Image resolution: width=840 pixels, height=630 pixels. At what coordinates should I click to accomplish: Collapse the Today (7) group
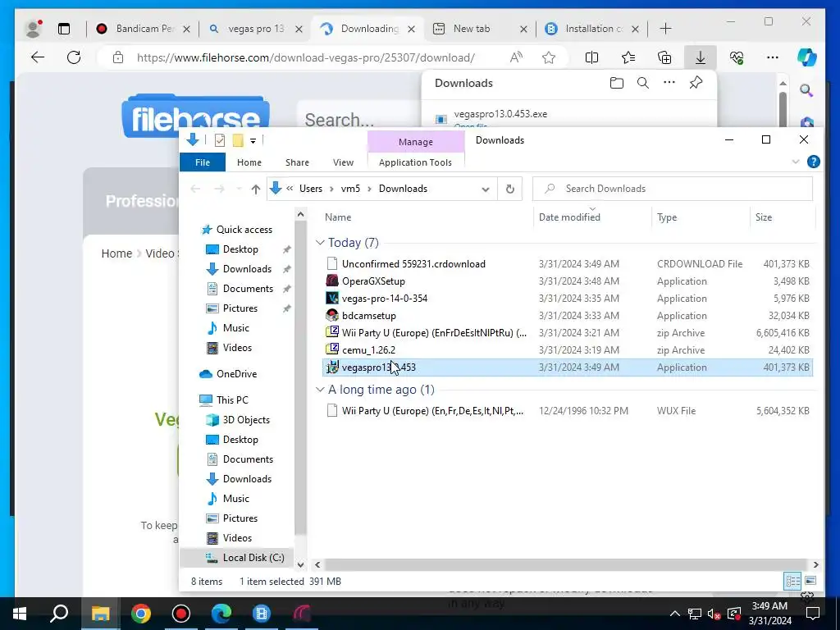[321, 243]
